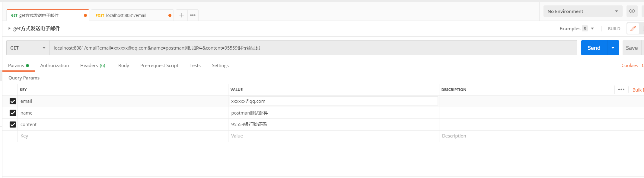Uncheck the email parameter checkbox
The image size is (644, 178).
click(13, 101)
